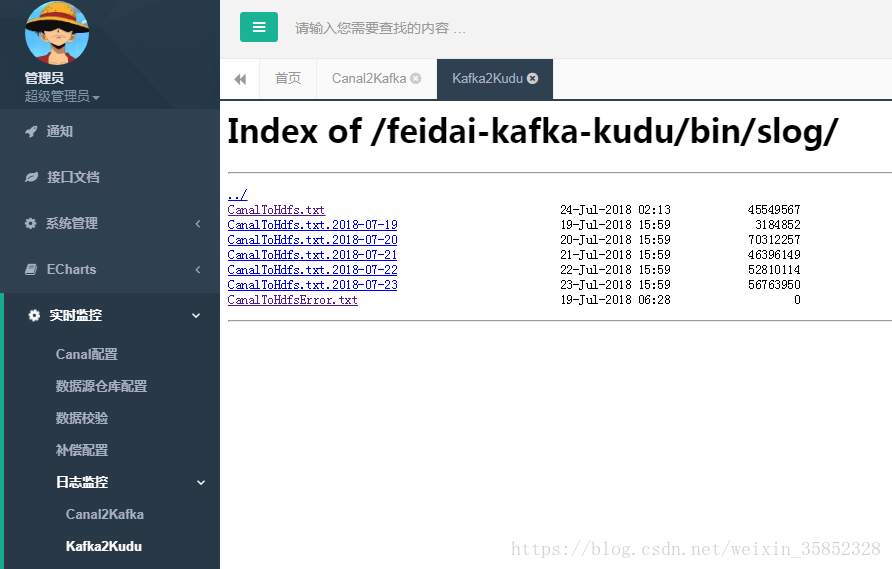The width and height of the screenshot is (892, 569).
Task: Open 补偿配置 in the sidebar
Action: click(82, 450)
